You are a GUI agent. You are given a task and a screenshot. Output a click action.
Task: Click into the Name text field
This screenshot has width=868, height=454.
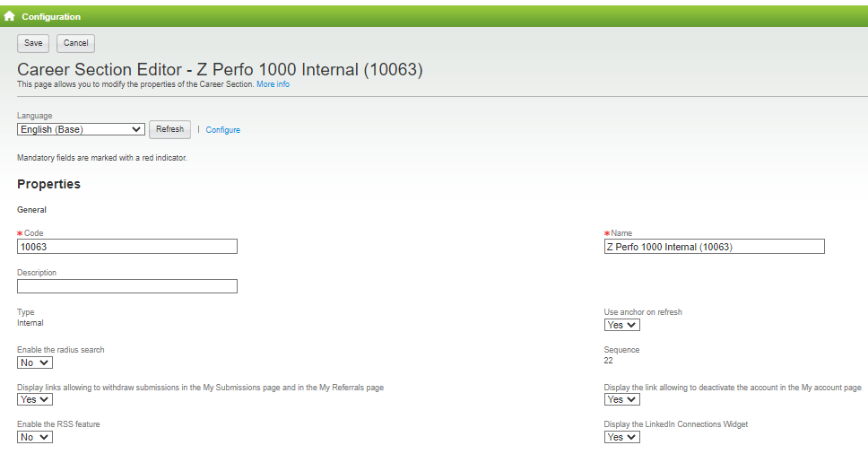pyautogui.click(x=715, y=247)
